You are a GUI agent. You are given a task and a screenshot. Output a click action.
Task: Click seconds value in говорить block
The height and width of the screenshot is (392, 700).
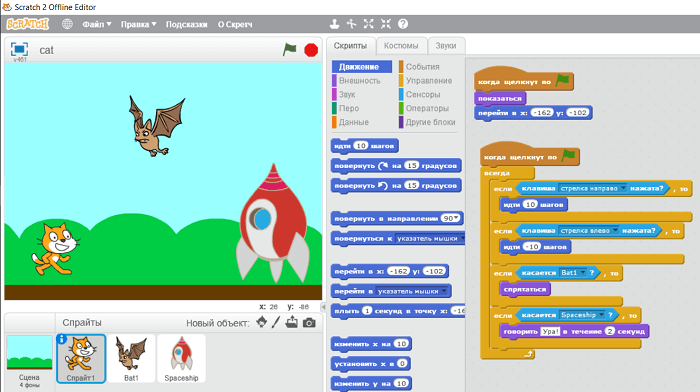click(610, 331)
